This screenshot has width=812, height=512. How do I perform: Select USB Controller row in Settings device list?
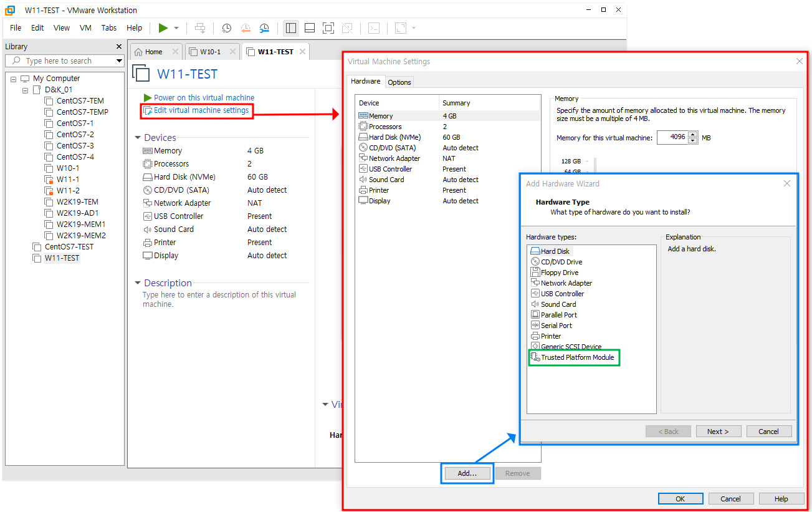(447, 169)
